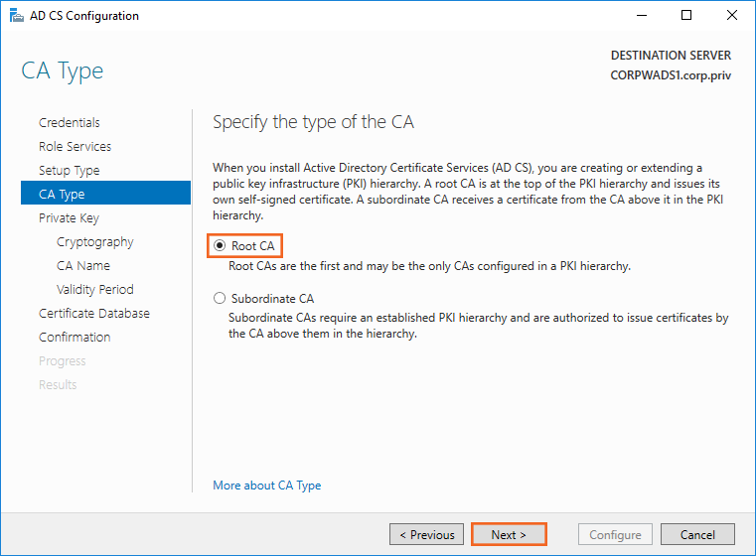The width and height of the screenshot is (756, 556).
Task: Minimize the AD CS Configuration window
Action: click(x=641, y=16)
